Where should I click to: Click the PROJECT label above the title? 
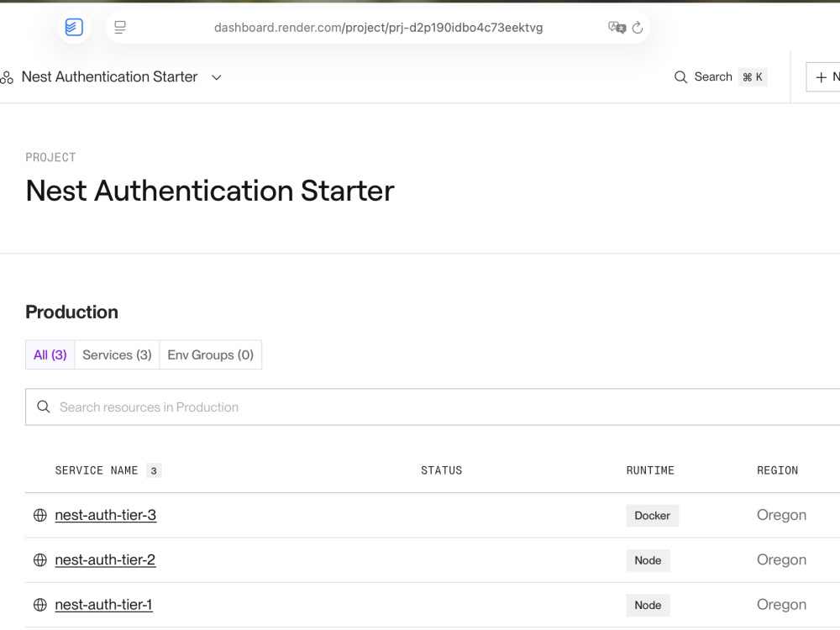click(50, 158)
